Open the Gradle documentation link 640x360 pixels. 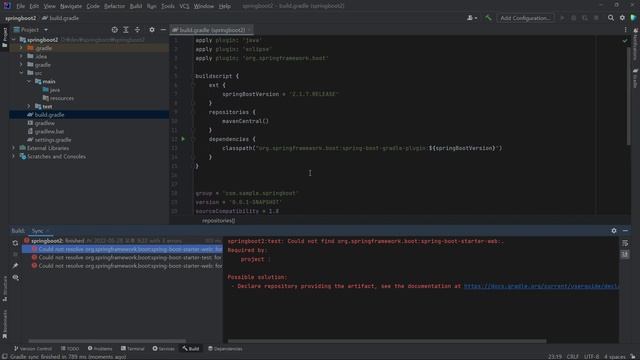pos(541,287)
